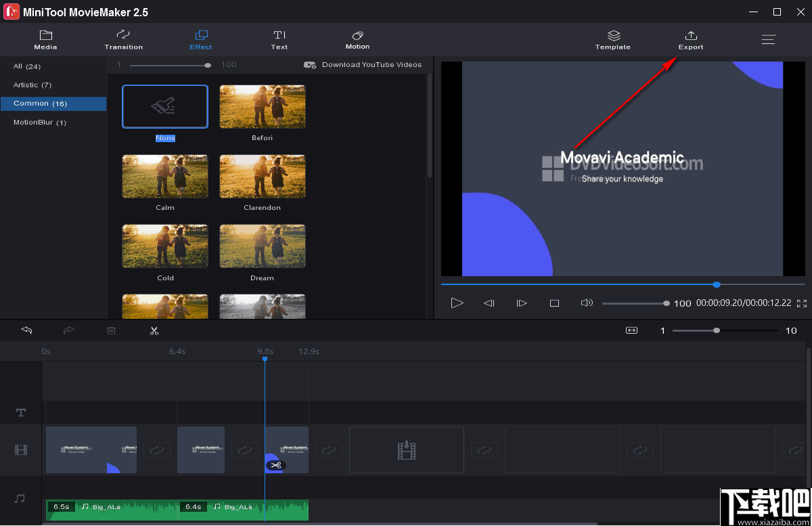Open the hamburger menu
The image size is (812, 526).
tap(769, 39)
